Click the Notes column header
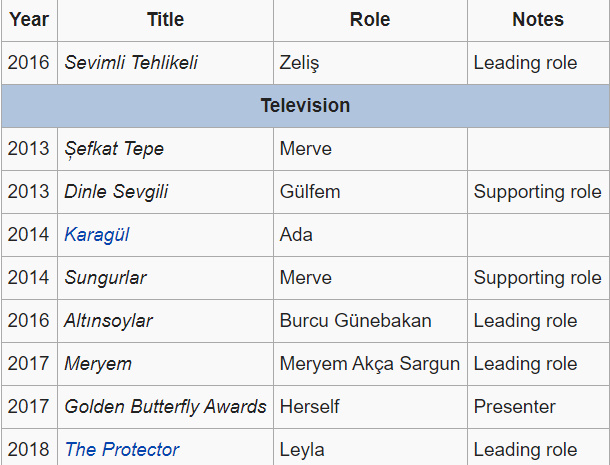 pos(538,20)
